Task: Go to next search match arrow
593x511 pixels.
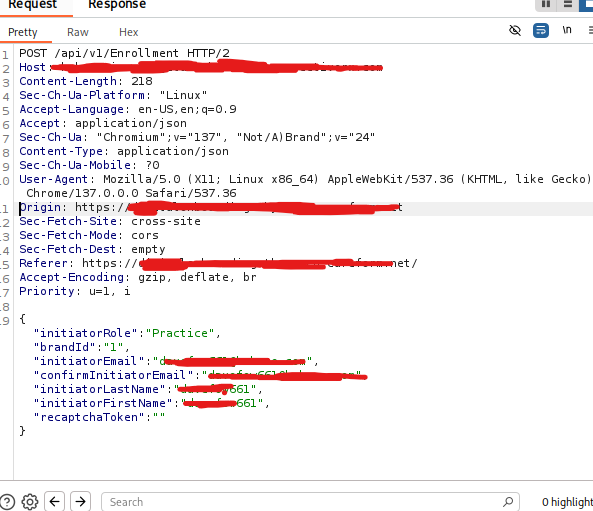Action: (80, 502)
